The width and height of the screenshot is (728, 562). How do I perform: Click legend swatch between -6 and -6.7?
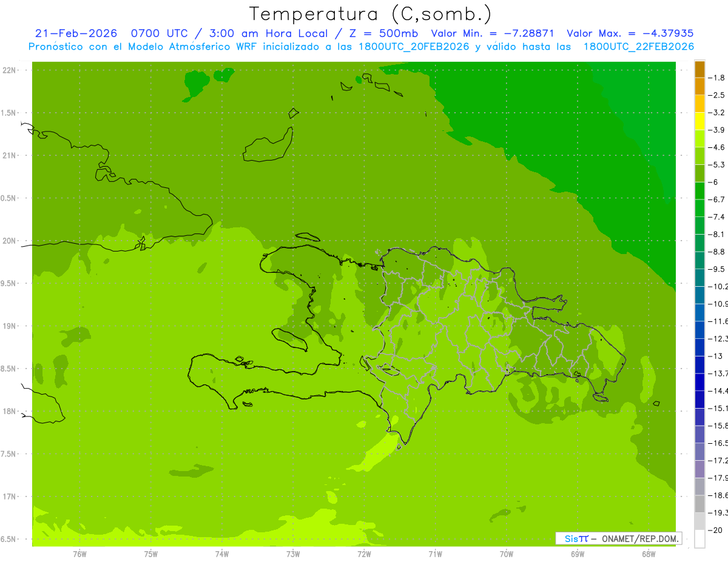coord(699,190)
